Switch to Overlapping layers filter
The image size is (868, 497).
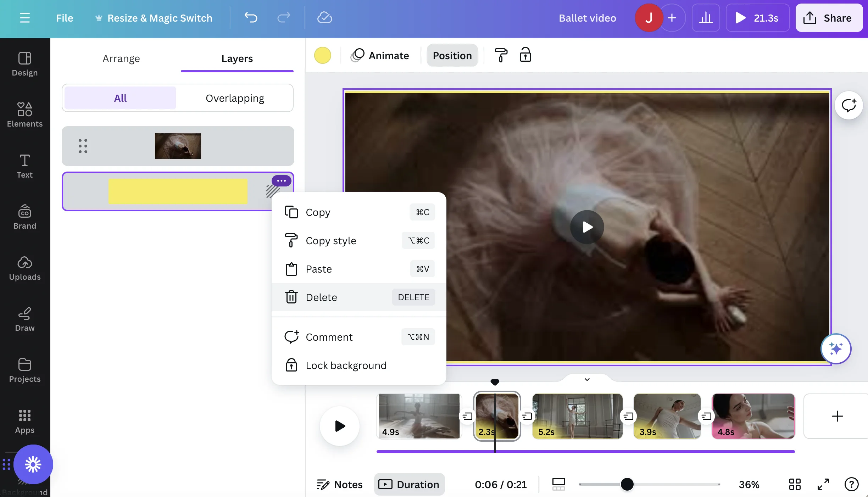tap(235, 98)
